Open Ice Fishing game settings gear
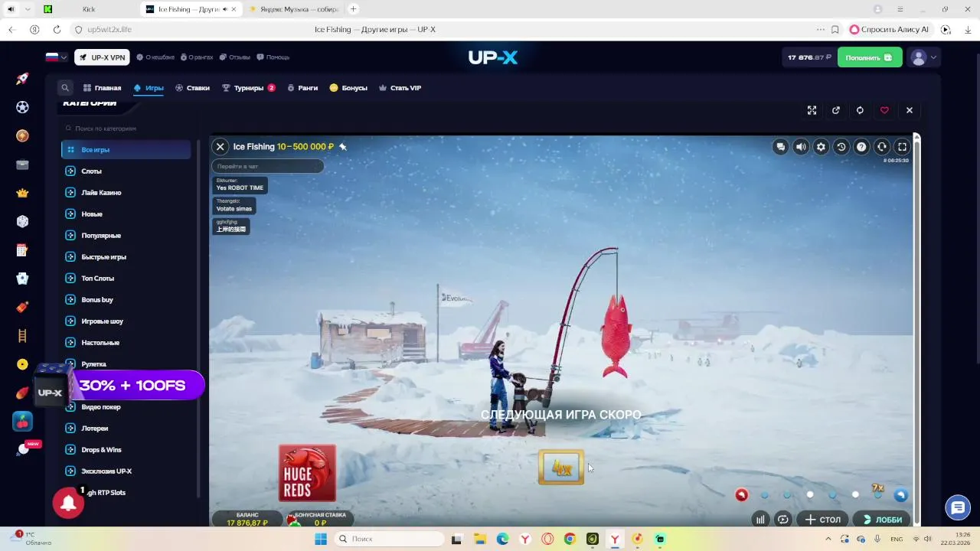 (x=821, y=147)
